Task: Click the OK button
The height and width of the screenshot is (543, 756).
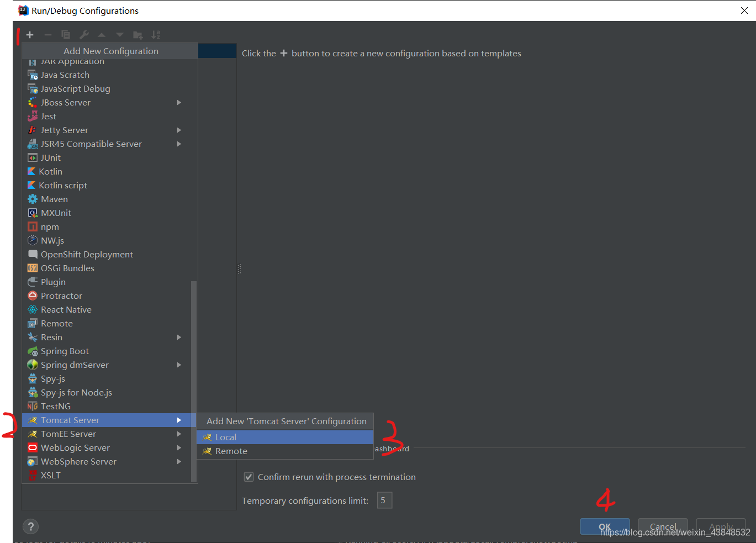Action: pyautogui.click(x=605, y=526)
